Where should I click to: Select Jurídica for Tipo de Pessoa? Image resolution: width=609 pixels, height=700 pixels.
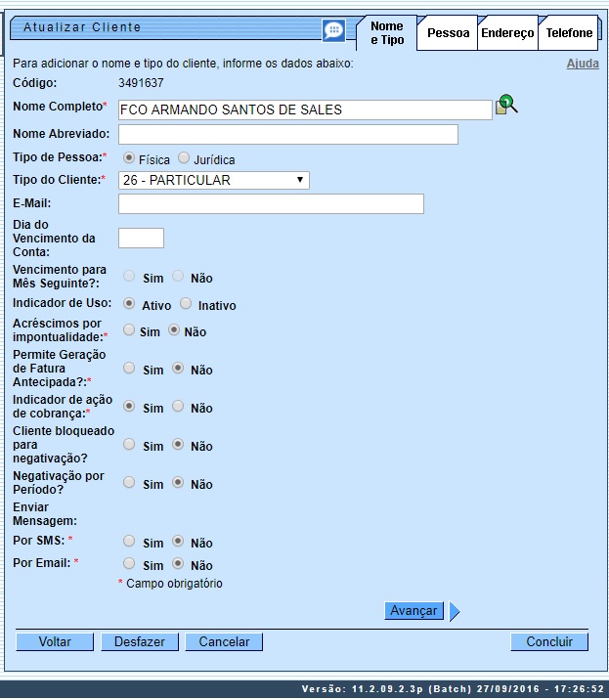pos(184,157)
